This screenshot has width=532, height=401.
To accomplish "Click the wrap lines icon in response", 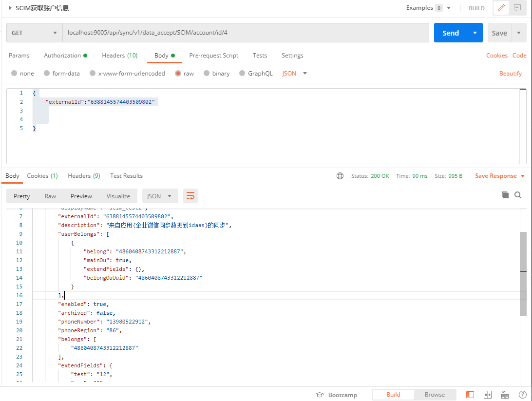I will 190,196.
